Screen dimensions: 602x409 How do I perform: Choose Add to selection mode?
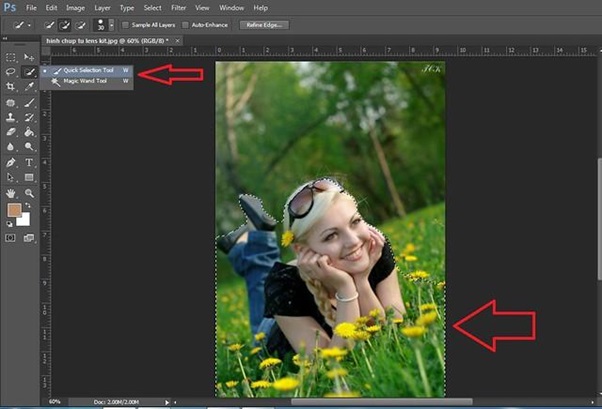point(64,25)
